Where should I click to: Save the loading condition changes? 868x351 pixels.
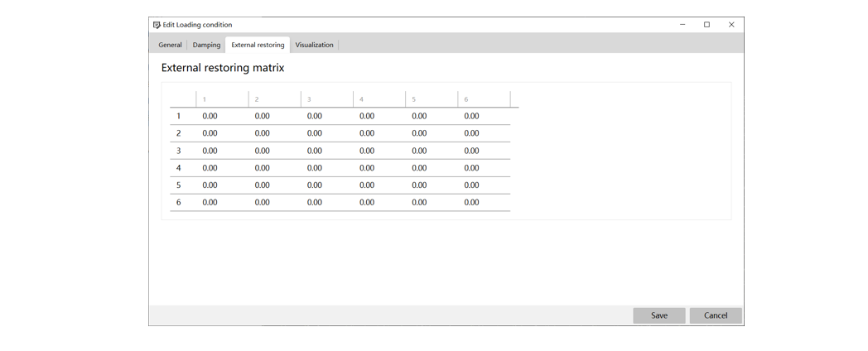pos(658,315)
